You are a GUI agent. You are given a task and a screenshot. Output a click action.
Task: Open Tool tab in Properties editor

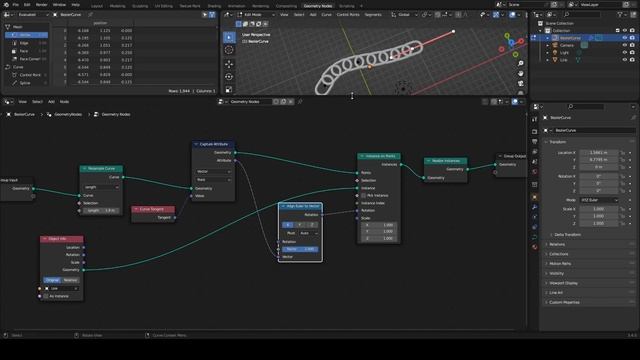click(x=535, y=120)
